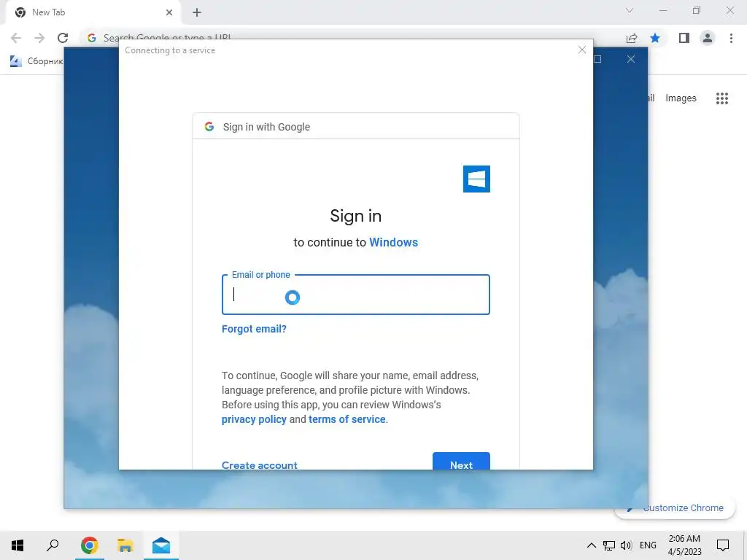Image resolution: width=747 pixels, height=560 pixels.
Task: Minimize the Chrome window
Action: tap(663, 10)
